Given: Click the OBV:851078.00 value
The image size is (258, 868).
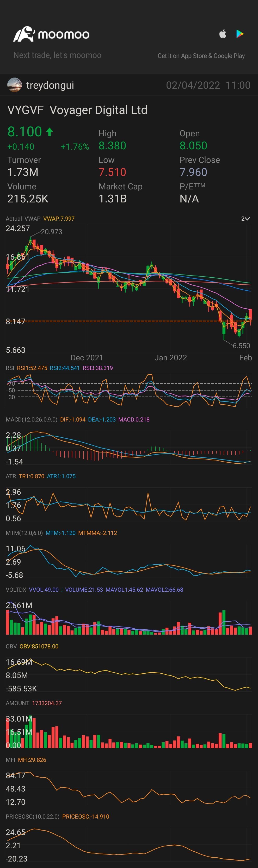Looking at the screenshot, I should 39,646.
